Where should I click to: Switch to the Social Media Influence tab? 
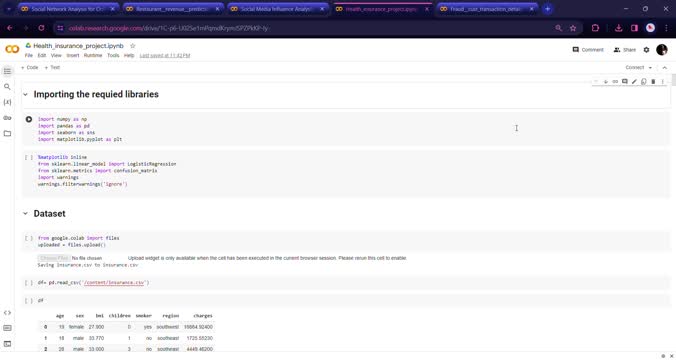tap(277, 9)
